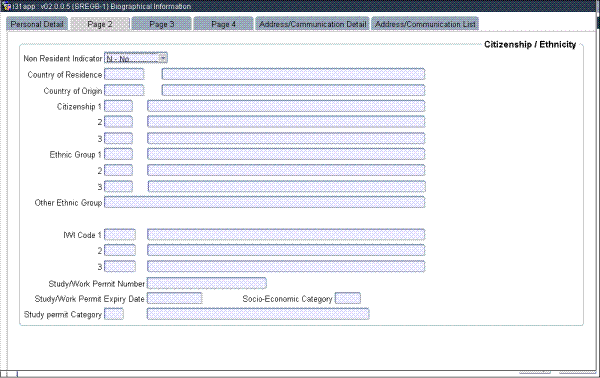The width and height of the screenshot is (600, 378).
Task: Click the Other Ethnic Group field
Action: click(265, 202)
